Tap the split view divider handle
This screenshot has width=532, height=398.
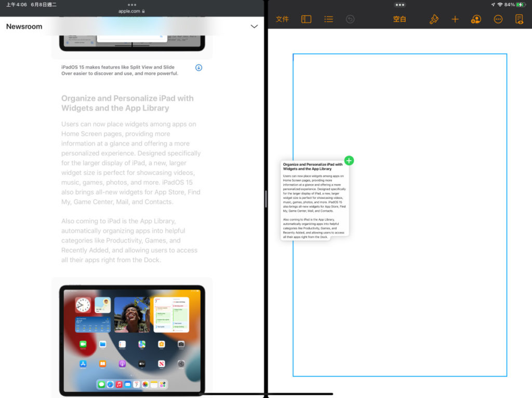pos(266,199)
